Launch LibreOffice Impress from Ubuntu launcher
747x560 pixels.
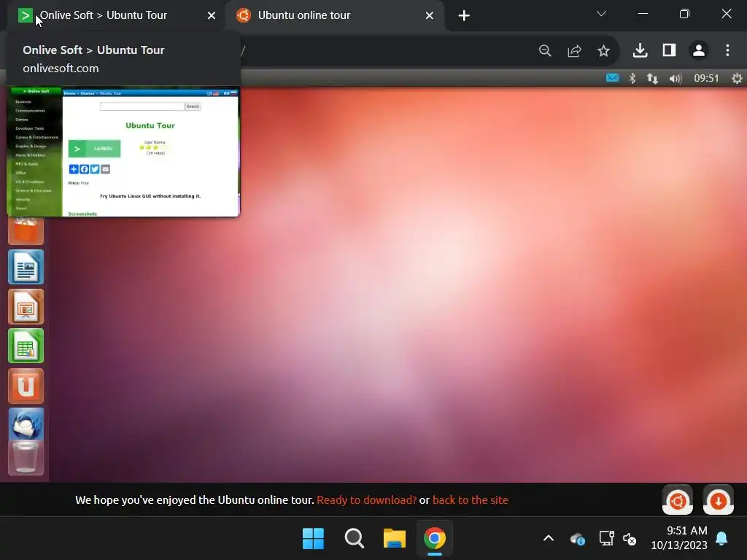(x=26, y=306)
